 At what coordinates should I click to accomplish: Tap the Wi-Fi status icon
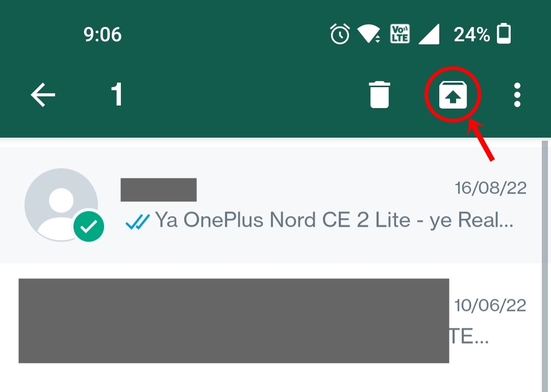pyautogui.click(x=369, y=34)
